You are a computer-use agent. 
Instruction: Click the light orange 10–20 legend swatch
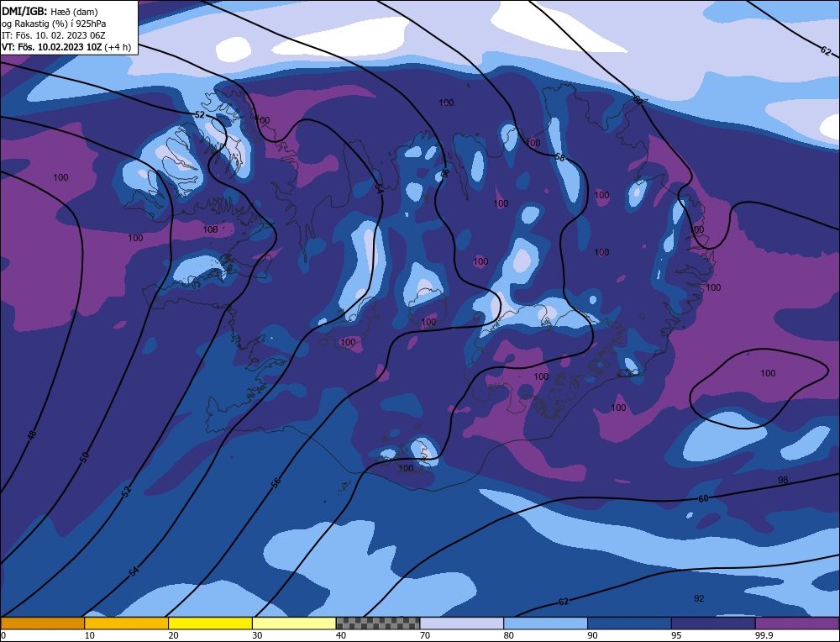(x=127, y=623)
